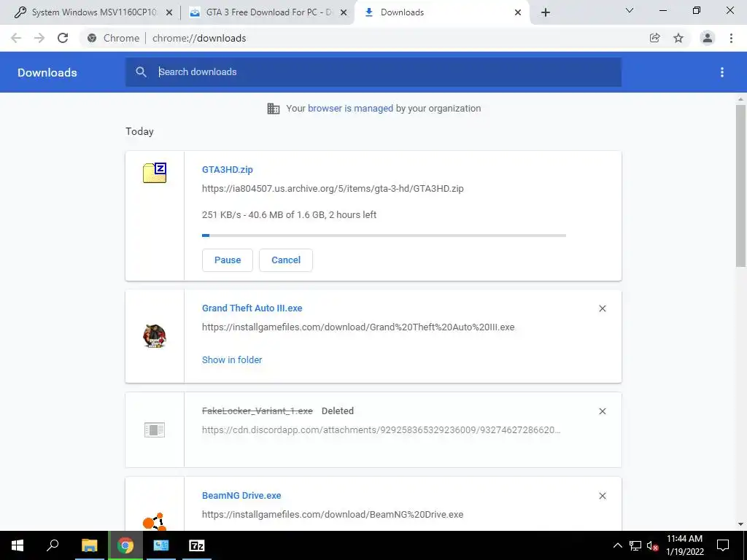Viewport: 747px width, 560px height.
Task: Click the 'Deleted' status label
Action: point(337,411)
